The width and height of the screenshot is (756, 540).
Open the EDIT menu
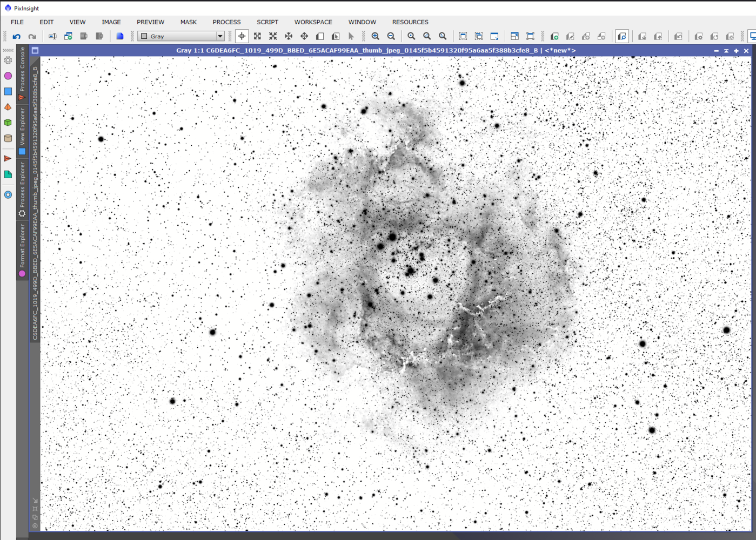click(x=46, y=22)
